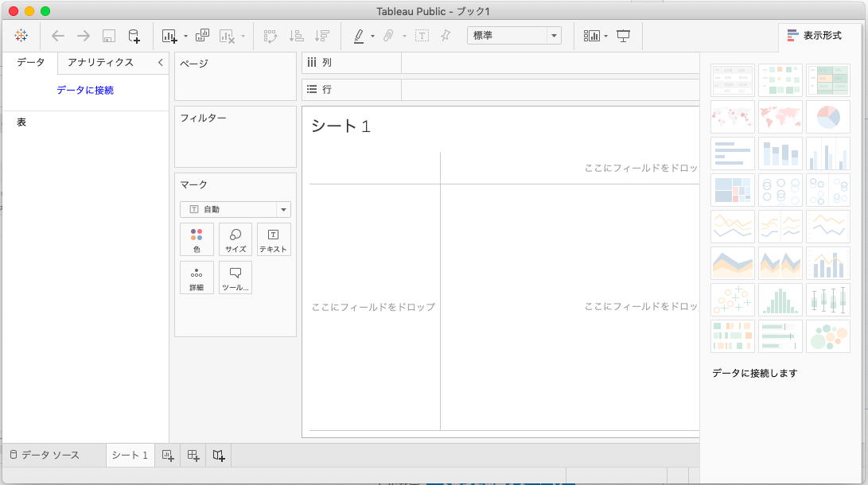The height and width of the screenshot is (485, 868).
Task: Click the new dashboard tab icon
Action: (x=193, y=455)
